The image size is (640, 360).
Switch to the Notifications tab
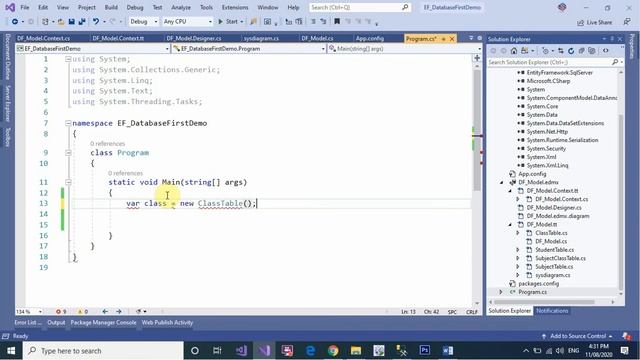[552, 311]
